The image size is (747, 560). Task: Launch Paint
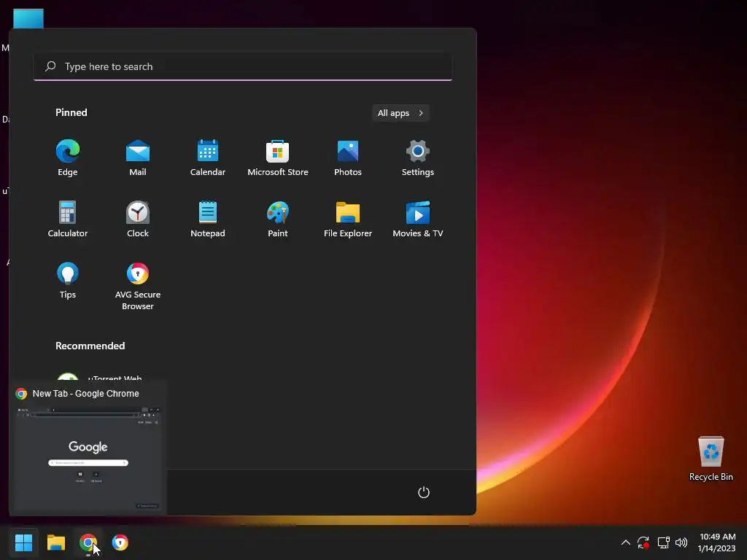(x=278, y=219)
